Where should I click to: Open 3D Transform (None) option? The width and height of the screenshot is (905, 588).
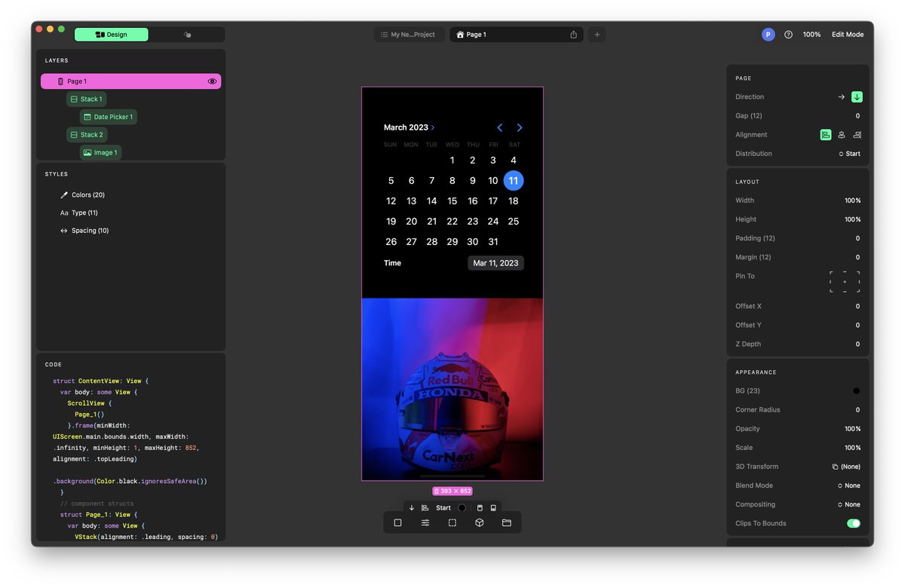pyautogui.click(x=846, y=467)
